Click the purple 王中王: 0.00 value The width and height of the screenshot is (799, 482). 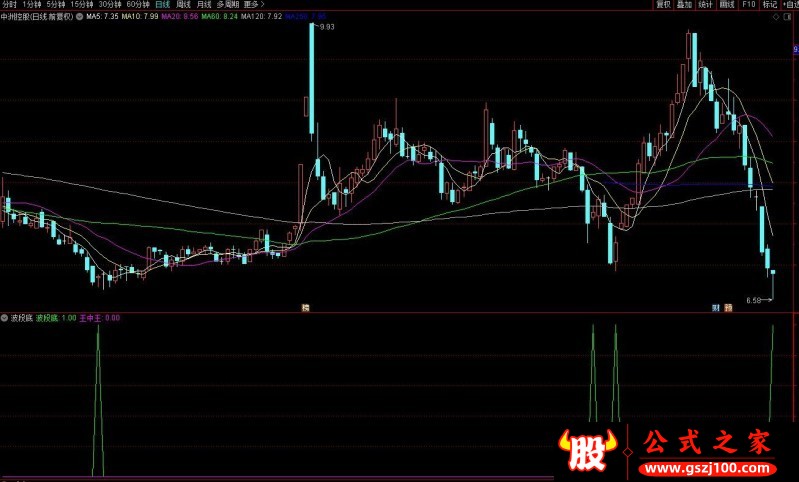pyautogui.click(x=100, y=318)
